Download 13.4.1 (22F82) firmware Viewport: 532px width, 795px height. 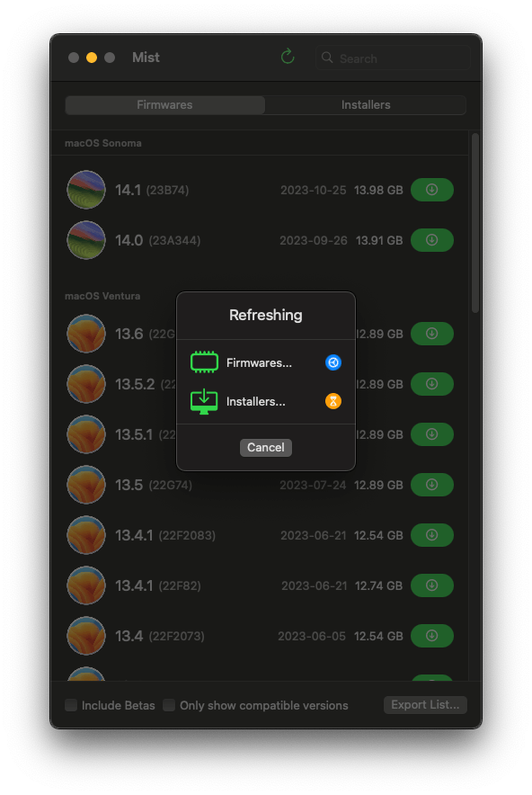point(431,585)
